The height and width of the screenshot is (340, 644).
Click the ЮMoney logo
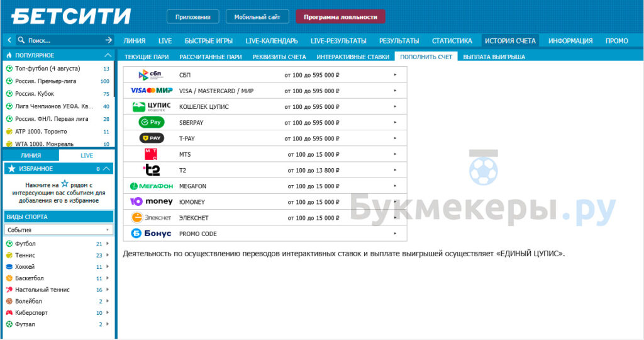pos(151,201)
